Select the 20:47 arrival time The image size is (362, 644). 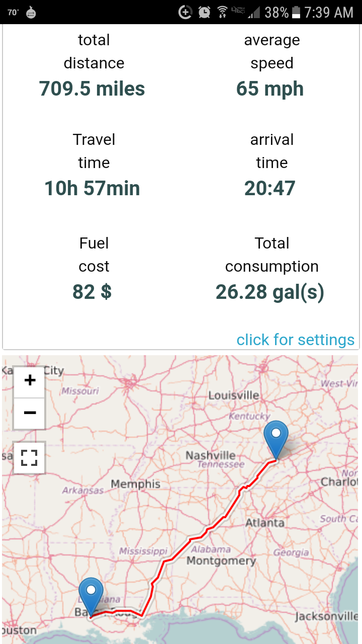tap(270, 189)
